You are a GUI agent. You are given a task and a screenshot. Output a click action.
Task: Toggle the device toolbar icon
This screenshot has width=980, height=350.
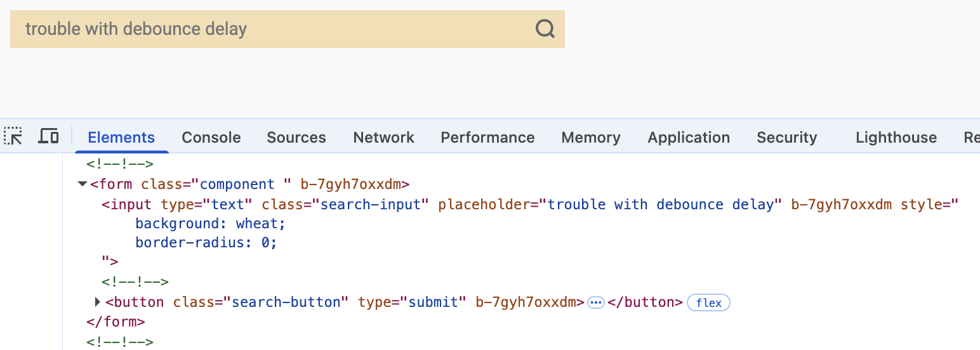[49, 136]
